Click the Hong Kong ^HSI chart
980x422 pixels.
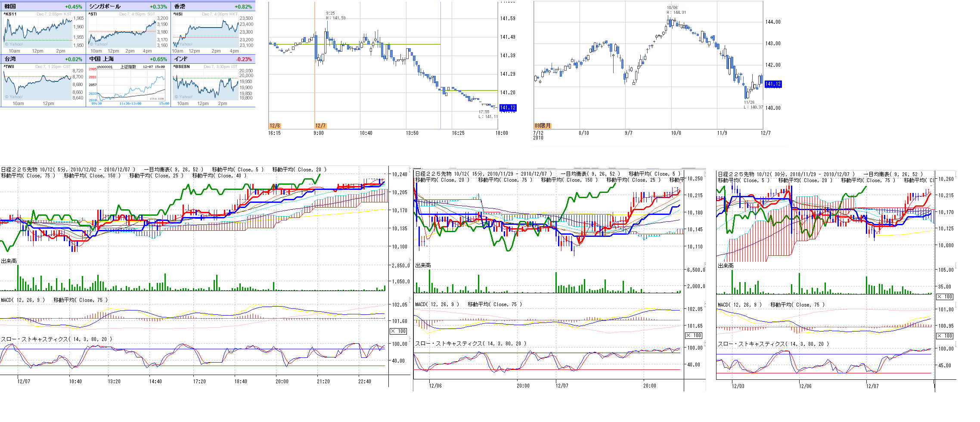206,31
